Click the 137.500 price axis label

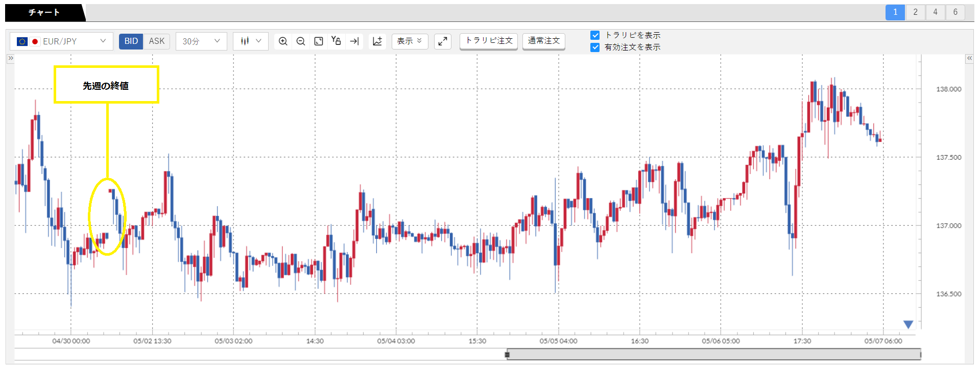coord(948,158)
